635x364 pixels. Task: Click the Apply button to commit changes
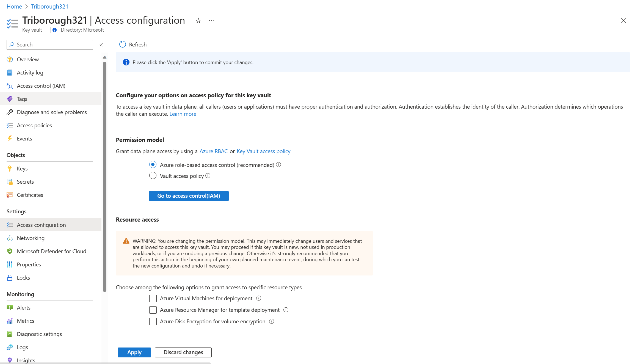point(134,352)
